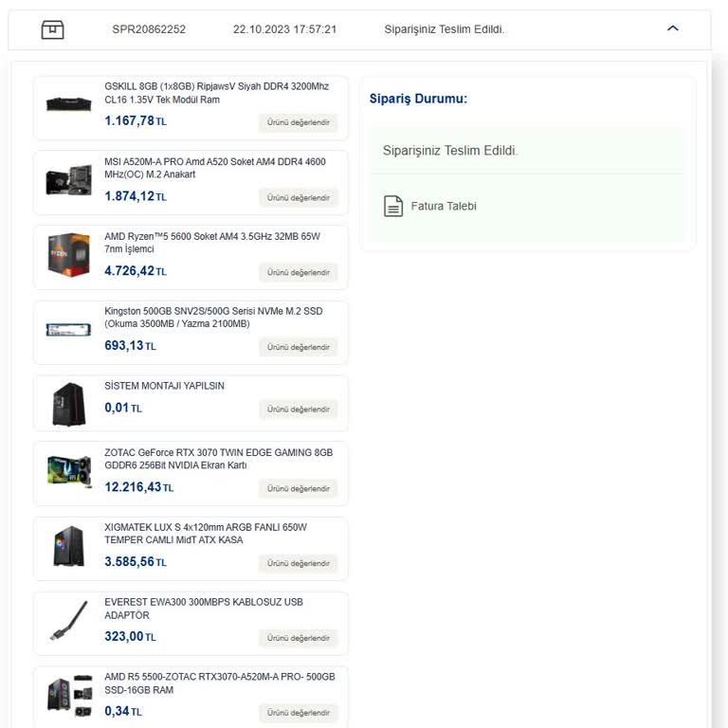Open MSI A520M-A PRO Anakart title
This screenshot has height=728, width=728.
[215, 168]
